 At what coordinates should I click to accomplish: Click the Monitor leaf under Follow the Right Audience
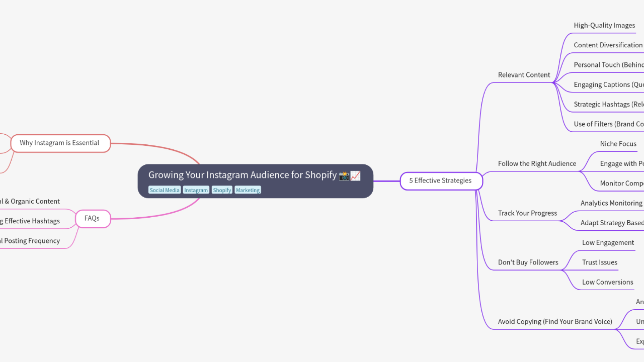click(x=622, y=183)
